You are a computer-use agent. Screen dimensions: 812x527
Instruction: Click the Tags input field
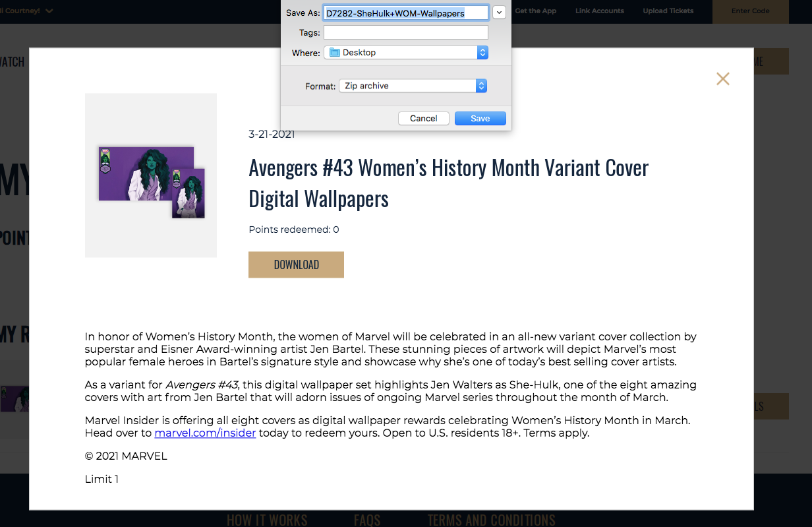(406, 32)
